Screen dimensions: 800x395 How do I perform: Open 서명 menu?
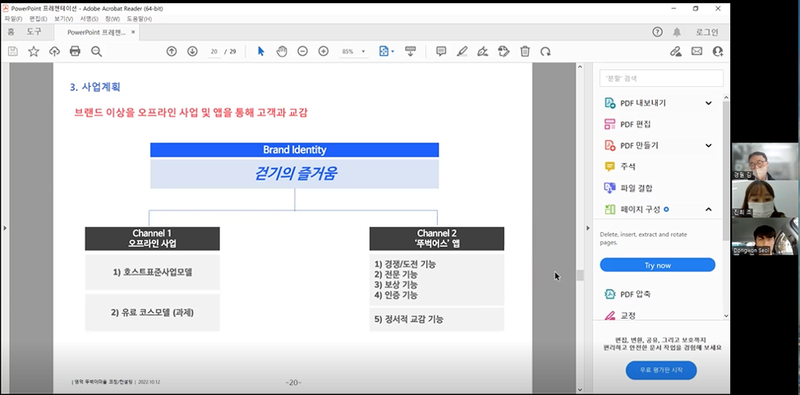pyautogui.click(x=89, y=19)
